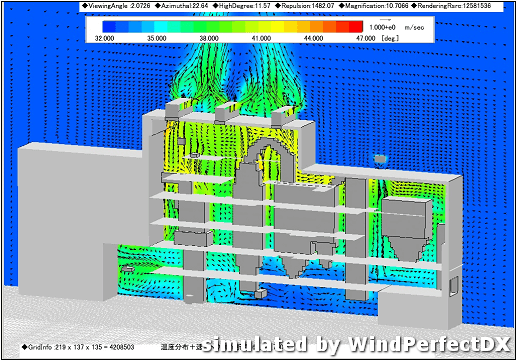Select the leftmost rooftop exhaust vent

179,107
